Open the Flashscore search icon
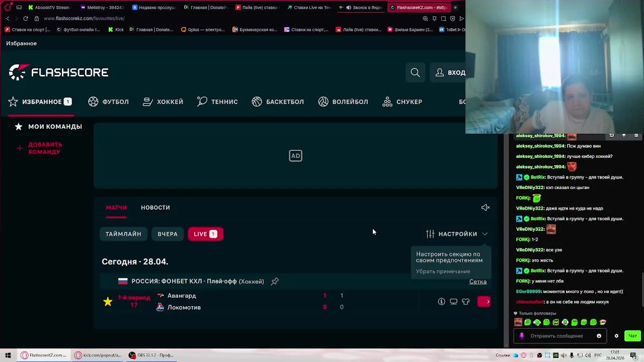The height and width of the screenshot is (362, 644). 415,73
